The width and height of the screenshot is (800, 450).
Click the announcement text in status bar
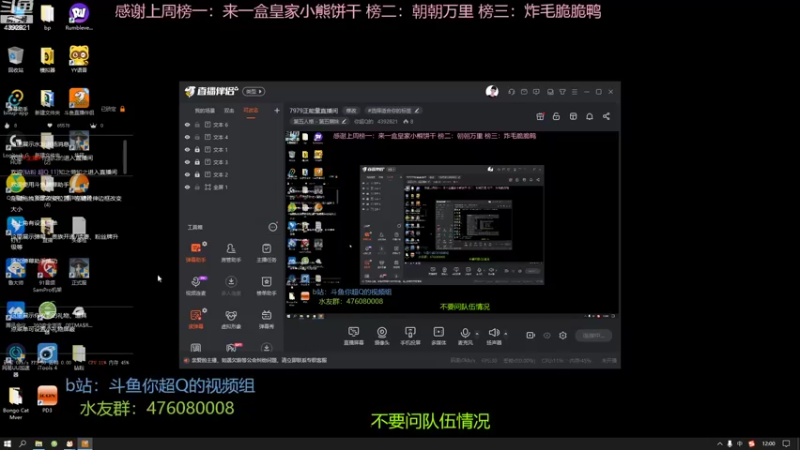pyautogui.click(x=259, y=360)
